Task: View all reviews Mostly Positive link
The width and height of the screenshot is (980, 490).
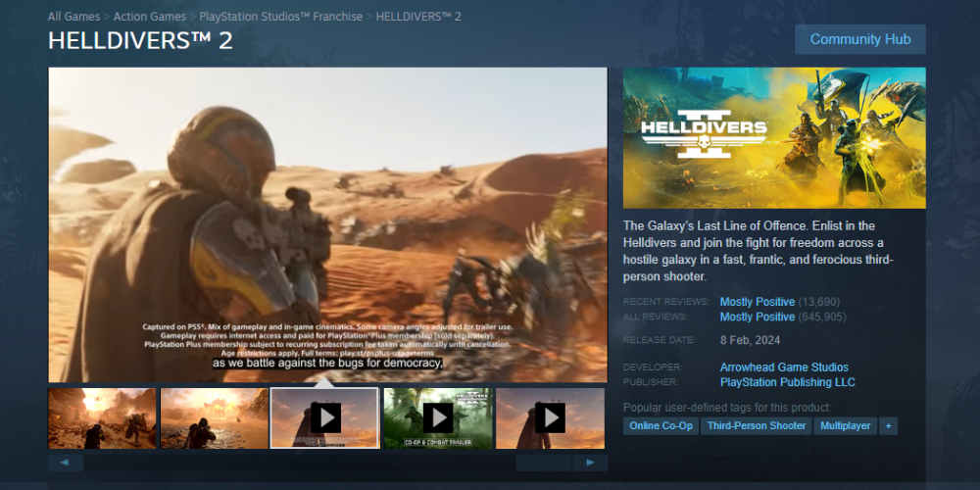Action: coord(757,318)
